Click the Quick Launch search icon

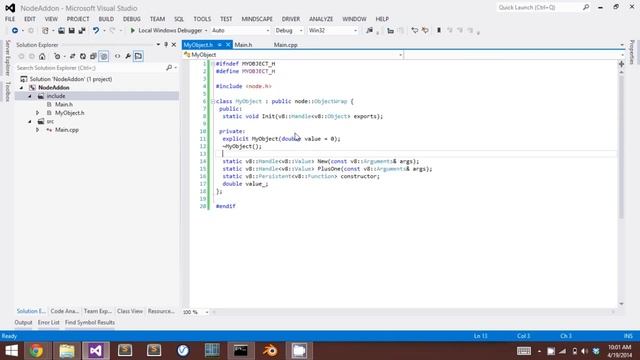586,7
